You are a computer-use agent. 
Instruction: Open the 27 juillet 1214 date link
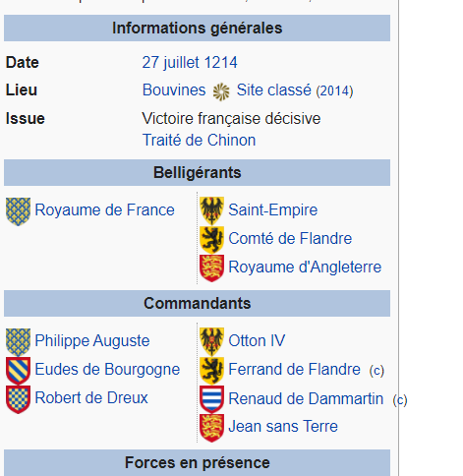(x=190, y=62)
